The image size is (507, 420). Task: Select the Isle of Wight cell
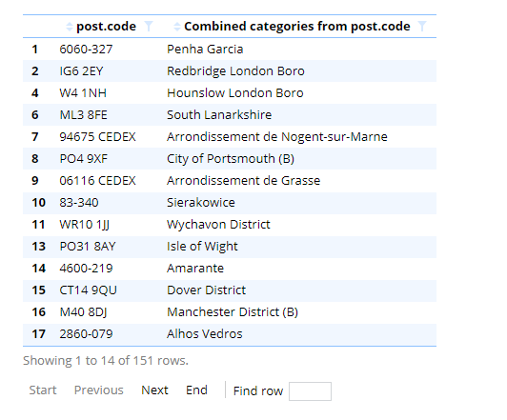(202, 247)
